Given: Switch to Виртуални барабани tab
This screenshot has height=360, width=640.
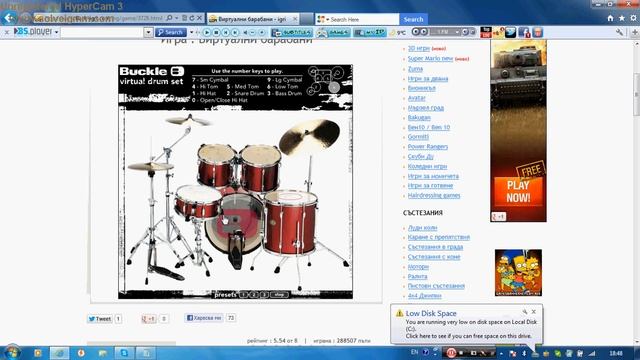Looking at the screenshot, I should click(253, 19).
